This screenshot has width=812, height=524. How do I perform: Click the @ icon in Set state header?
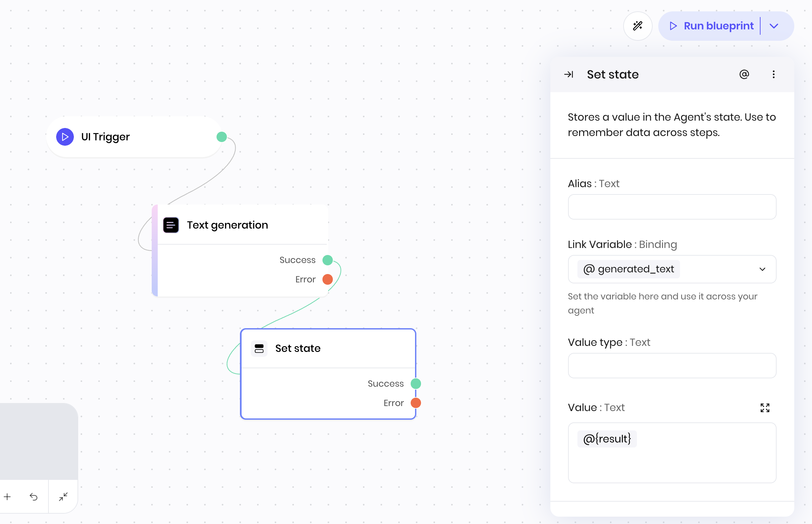click(x=744, y=74)
